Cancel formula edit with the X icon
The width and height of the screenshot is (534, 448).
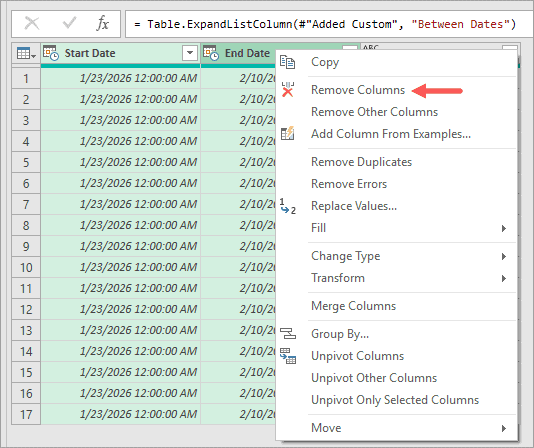point(32,24)
